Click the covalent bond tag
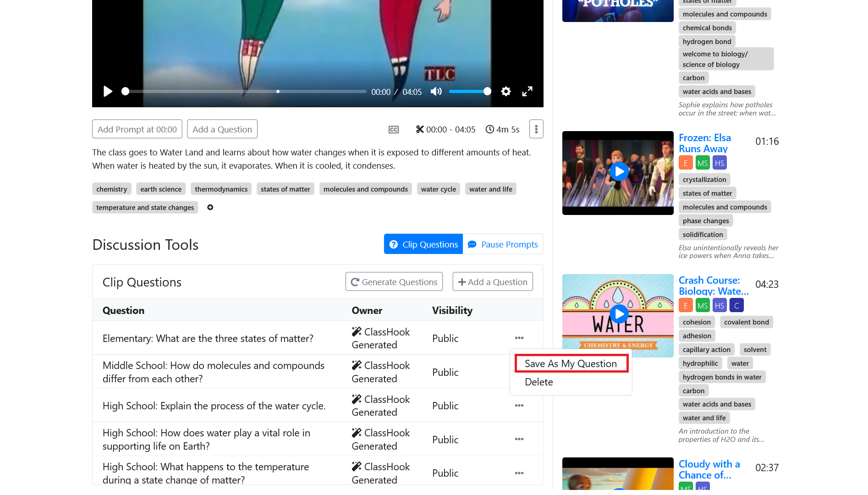This screenshot has width=868, height=495. pos(747,322)
